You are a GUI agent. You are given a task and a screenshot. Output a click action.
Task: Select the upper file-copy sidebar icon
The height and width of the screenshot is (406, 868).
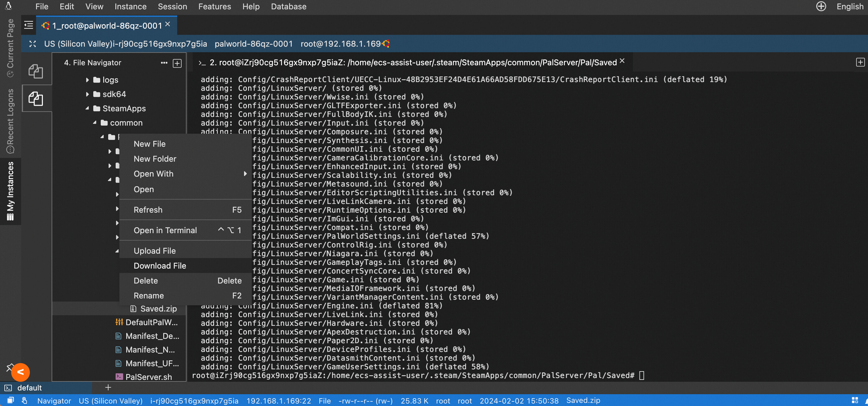point(36,71)
